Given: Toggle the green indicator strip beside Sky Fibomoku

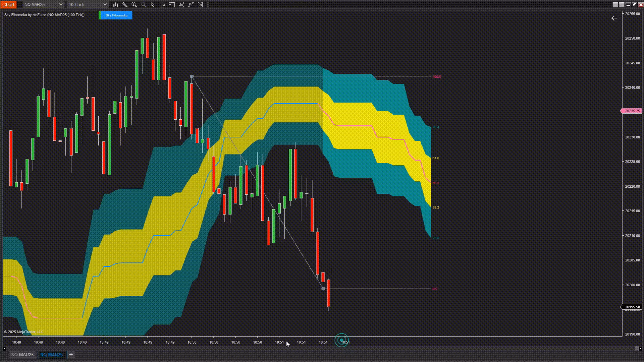Looking at the screenshot, I should 100,15.
